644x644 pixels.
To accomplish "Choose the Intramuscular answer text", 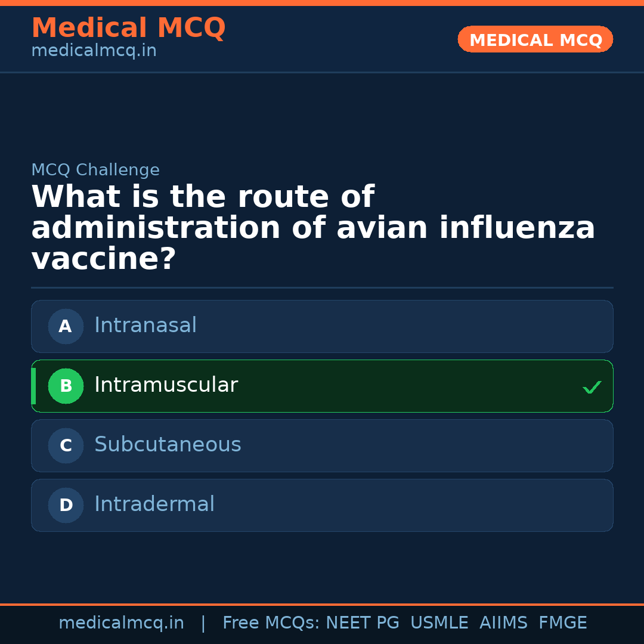I will (166, 385).
